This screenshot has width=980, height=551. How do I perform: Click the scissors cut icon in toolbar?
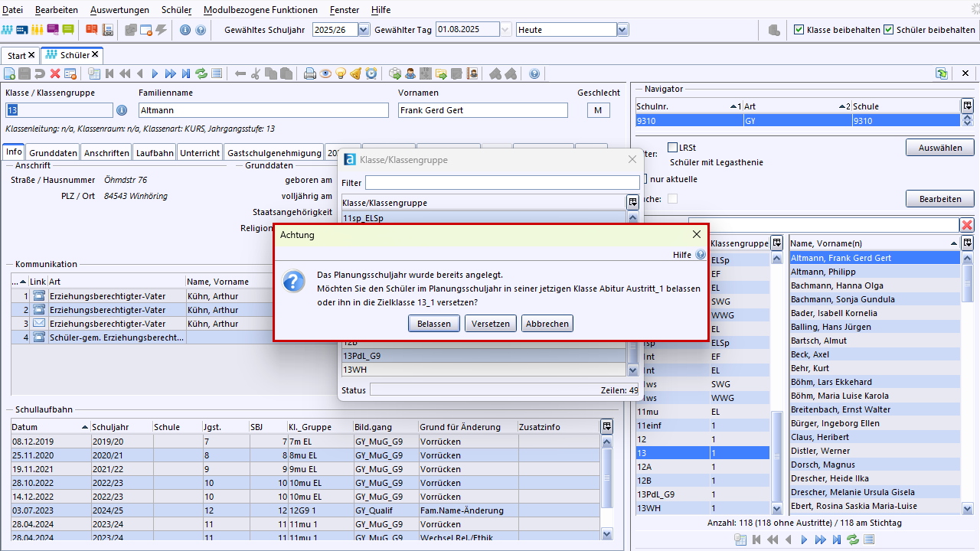pos(256,73)
